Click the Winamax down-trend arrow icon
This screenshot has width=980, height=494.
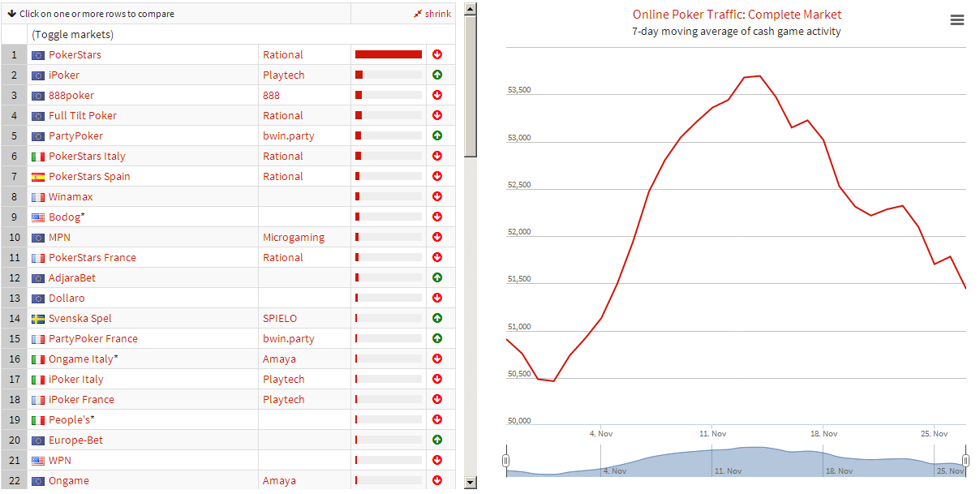(437, 196)
